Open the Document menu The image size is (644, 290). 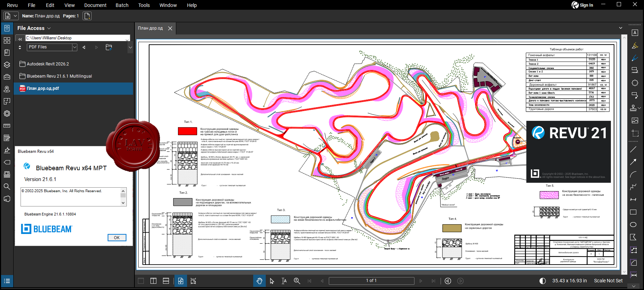point(95,5)
